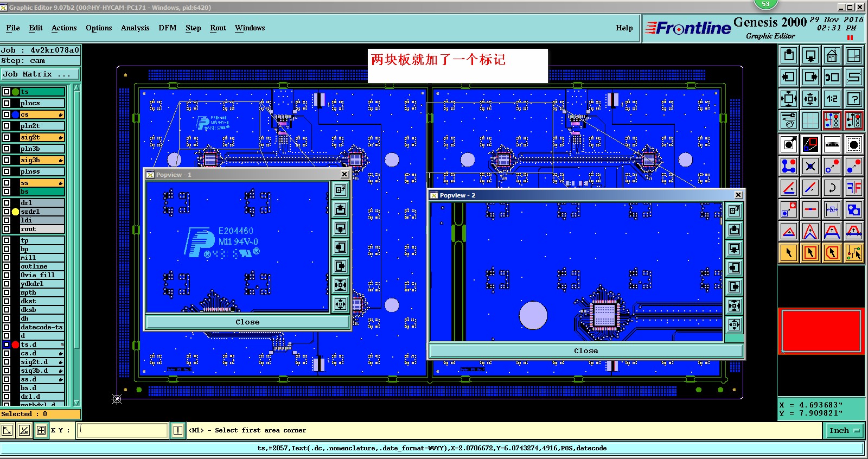Screen dimensions: 868x459
Task: Click the red color swatch panel
Action: [821, 331]
